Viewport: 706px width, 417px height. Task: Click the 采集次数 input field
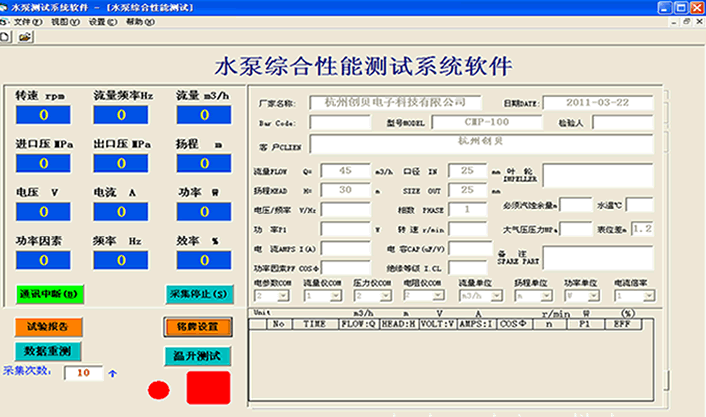82,373
